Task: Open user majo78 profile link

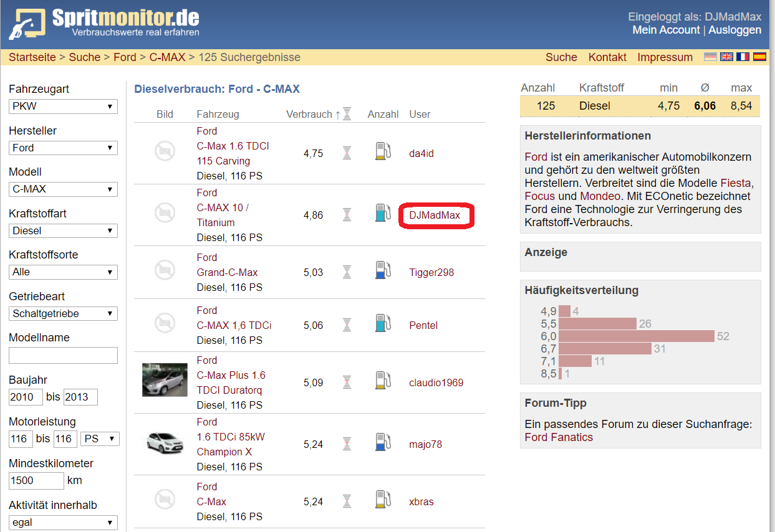Action: click(x=425, y=444)
